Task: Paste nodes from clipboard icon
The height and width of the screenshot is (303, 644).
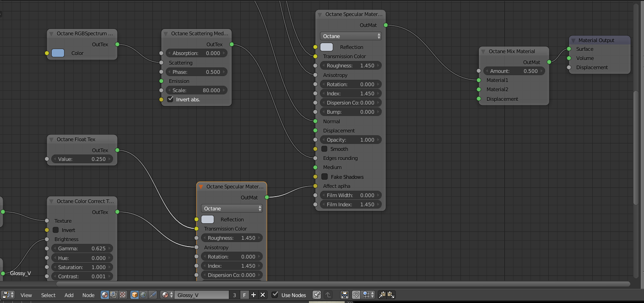Action: [x=391, y=295]
